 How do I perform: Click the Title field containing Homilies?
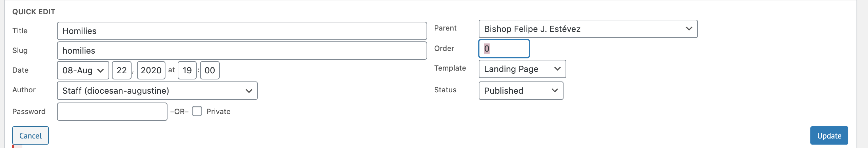point(241,31)
